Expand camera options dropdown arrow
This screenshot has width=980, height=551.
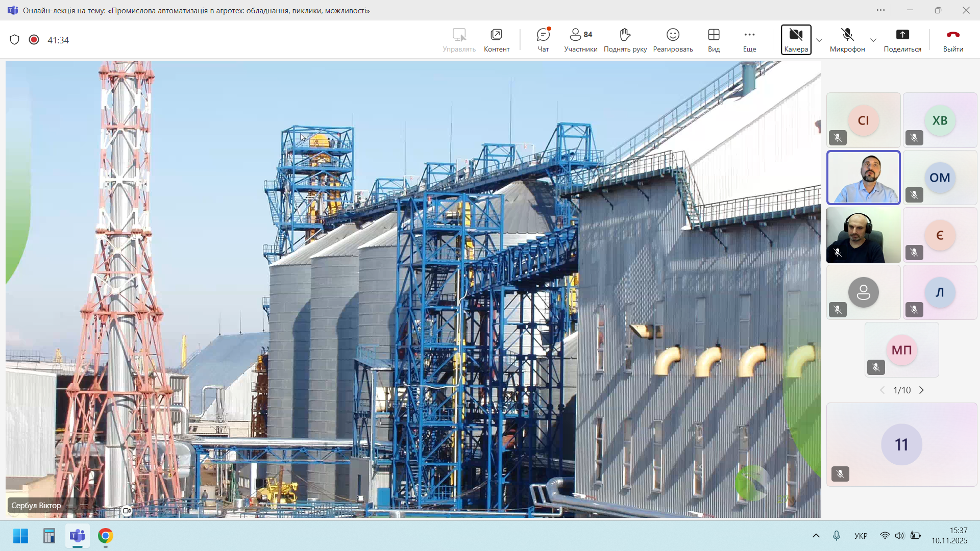click(819, 40)
